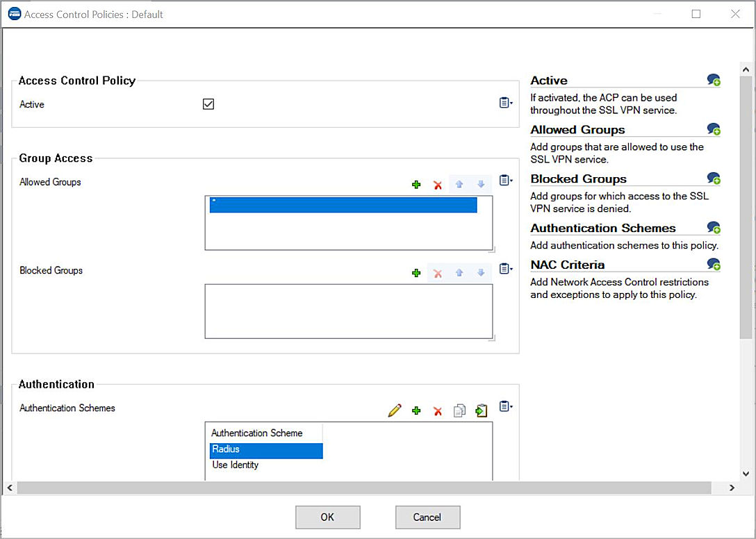Image resolution: width=756 pixels, height=539 pixels.
Task: Click the NAC Criteria add icon
Action: pos(714,264)
